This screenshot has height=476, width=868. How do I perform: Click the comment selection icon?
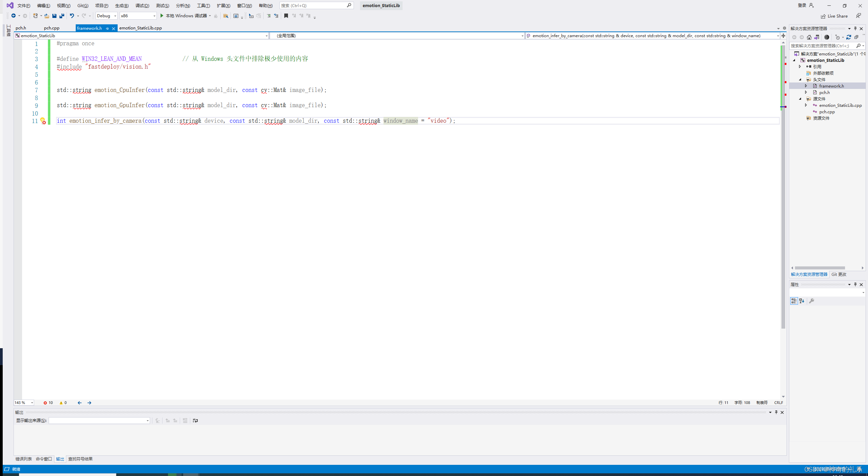click(276, 16)
